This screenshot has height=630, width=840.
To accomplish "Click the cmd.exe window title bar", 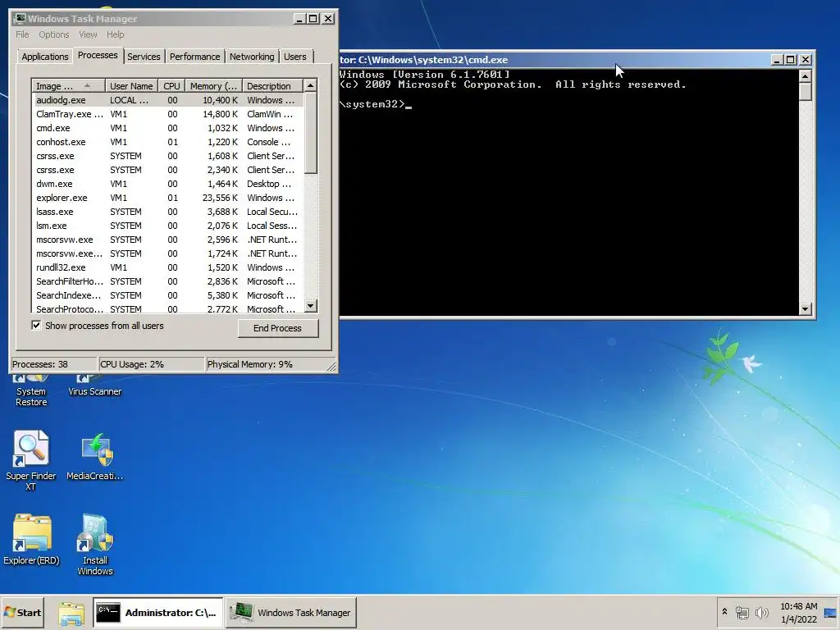I will pos(554,59).
